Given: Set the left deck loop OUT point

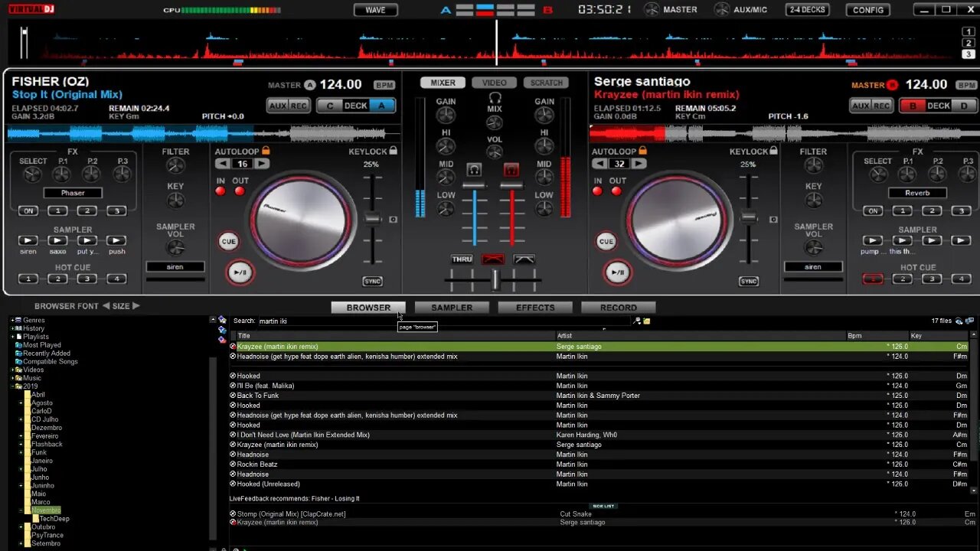Looking at the screenshot, I should 240,191.
